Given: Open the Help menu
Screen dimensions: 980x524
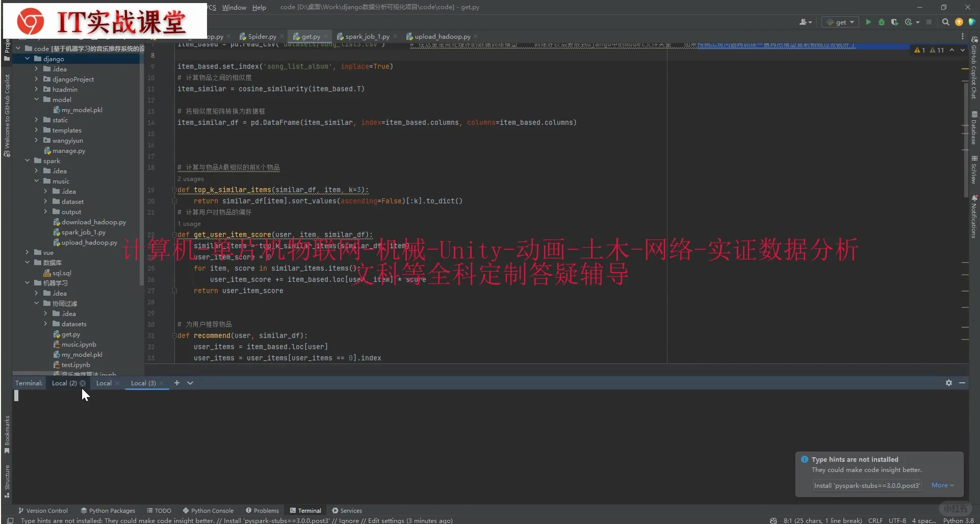Looking at the screenshot, I should [x=259, y=7].
